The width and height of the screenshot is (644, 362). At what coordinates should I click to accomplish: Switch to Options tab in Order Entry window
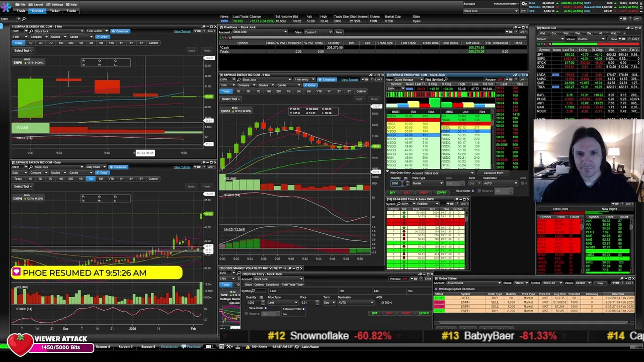tap(259, 285)
